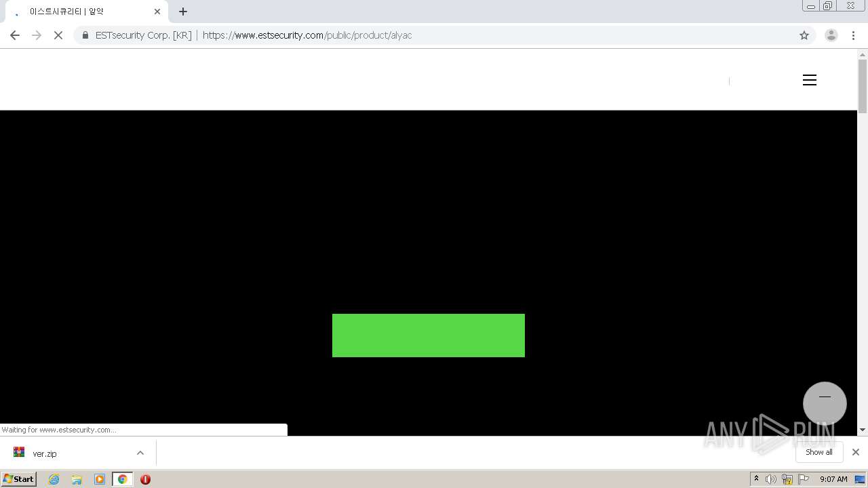
Task: Close the downloads bar
Action: pos(855,452)
